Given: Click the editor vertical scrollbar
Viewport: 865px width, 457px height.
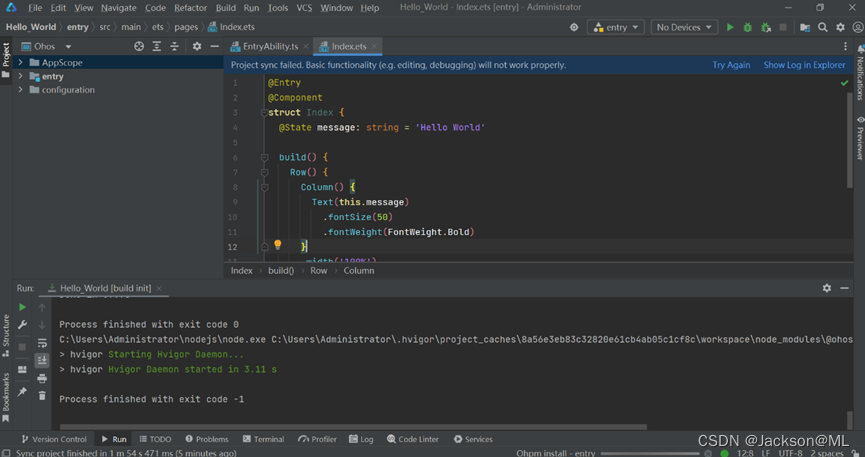Looking at the screenshot, I should [x=850, y=140].
